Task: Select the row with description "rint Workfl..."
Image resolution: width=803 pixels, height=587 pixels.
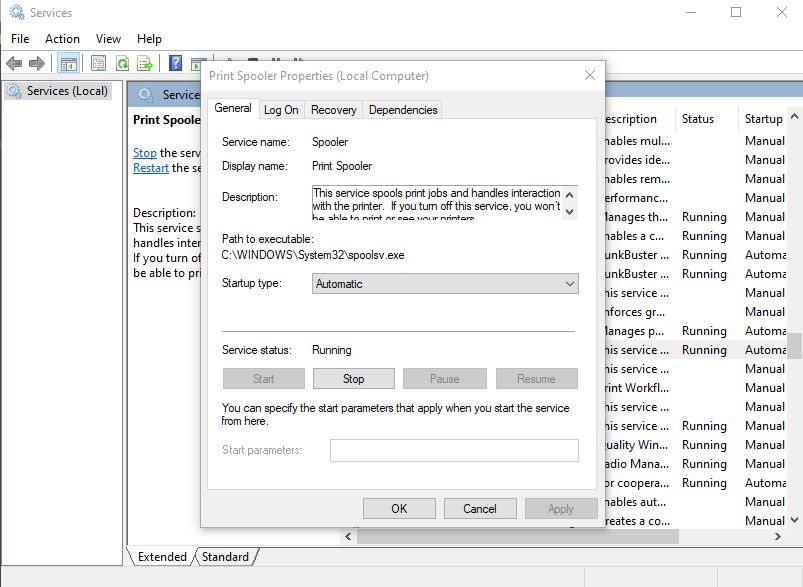Action: 695,388
